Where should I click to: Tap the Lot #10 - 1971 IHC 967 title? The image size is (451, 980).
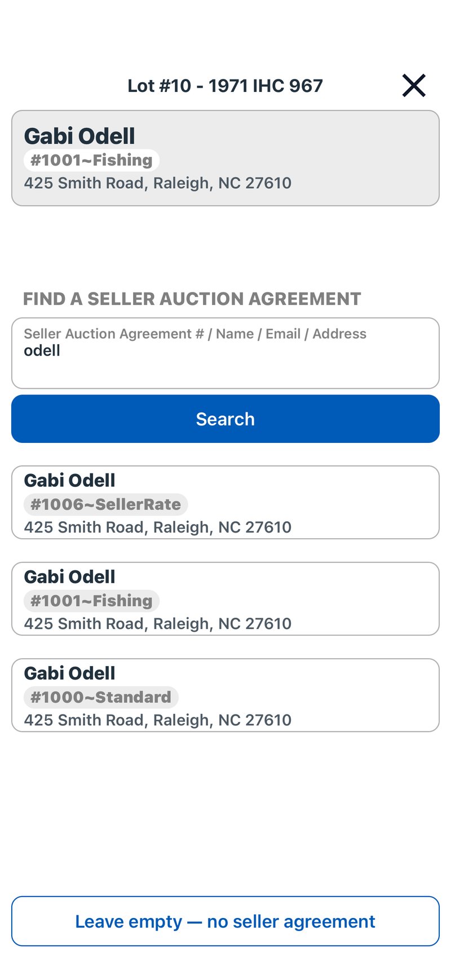225,86
